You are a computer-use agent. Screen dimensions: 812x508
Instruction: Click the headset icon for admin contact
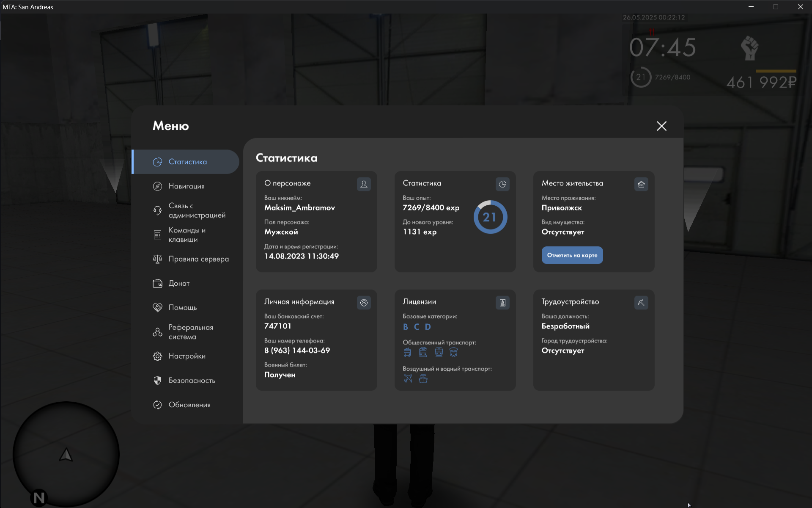tap(157, 210)
